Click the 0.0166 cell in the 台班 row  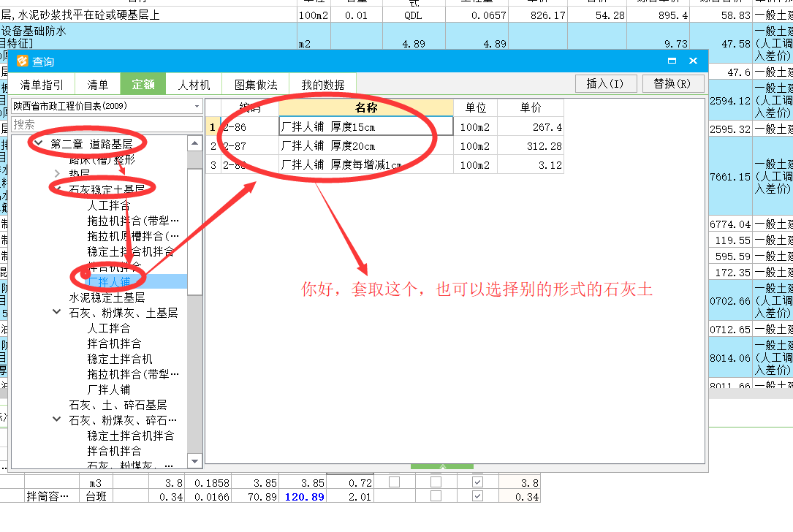(x=208, y=497)
